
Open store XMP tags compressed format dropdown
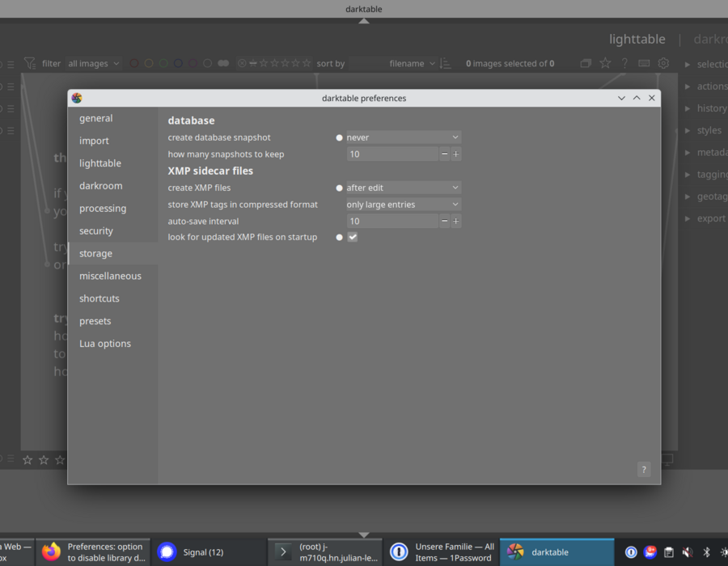pyautogui.click(x=403, y=204)
